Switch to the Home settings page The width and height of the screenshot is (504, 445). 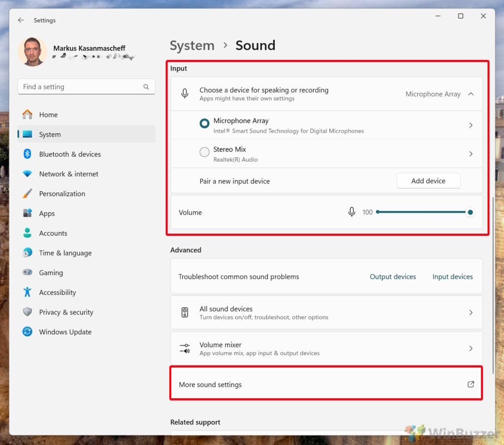(48, 115)
